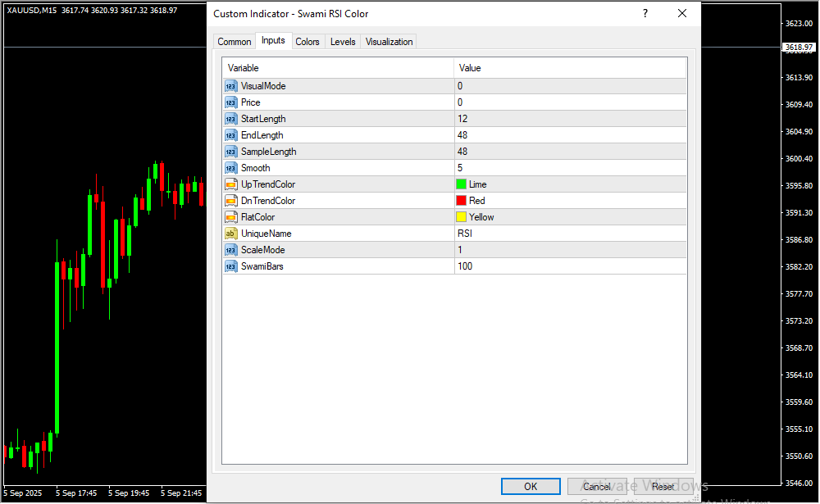Select the Lime swatch for UpTrendColor
Viewport: 820px width, 504px height.
pyautogui.click(x=462, y=184)
